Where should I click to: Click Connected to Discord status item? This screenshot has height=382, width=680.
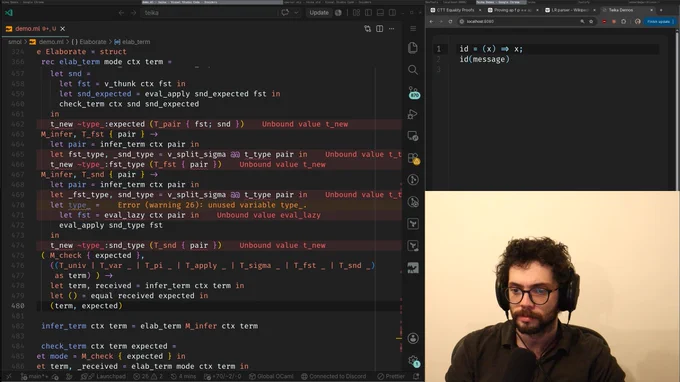coord(333,376)
